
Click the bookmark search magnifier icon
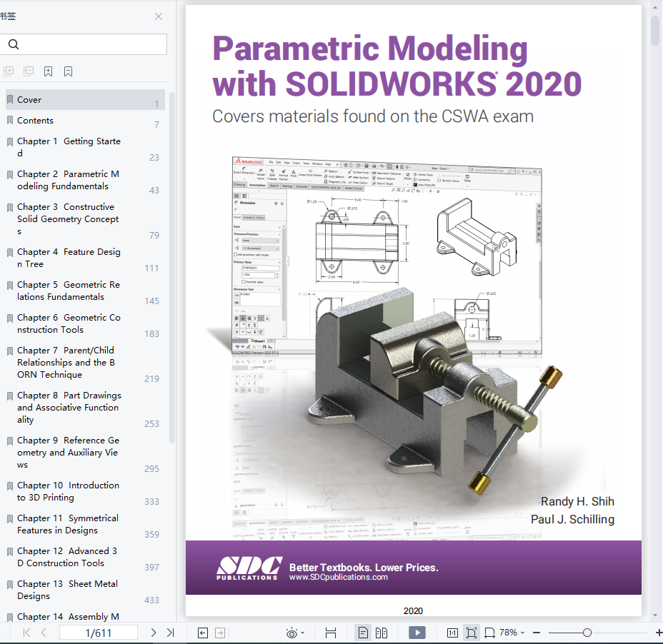coord(14,44)
